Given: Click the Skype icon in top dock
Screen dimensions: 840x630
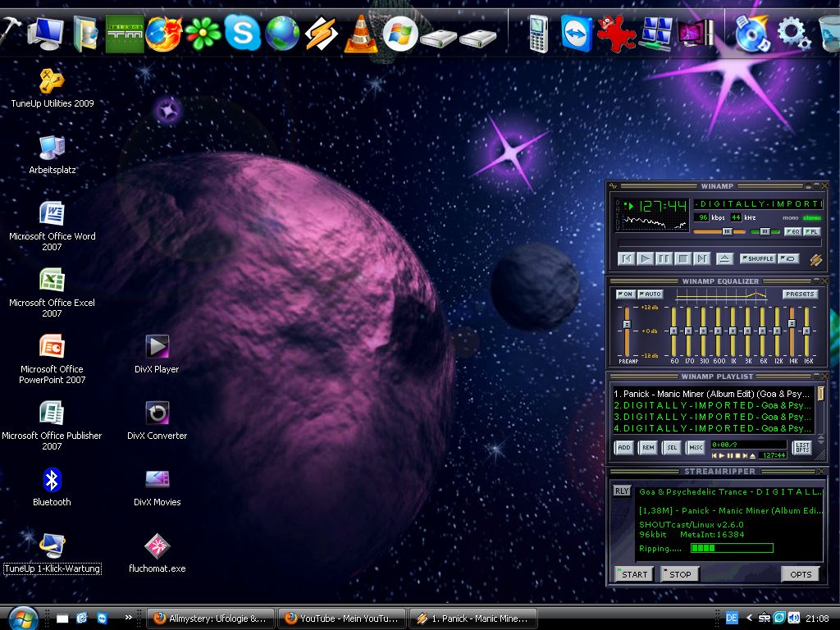Looking at the screenshot, I should coord(243,33).
